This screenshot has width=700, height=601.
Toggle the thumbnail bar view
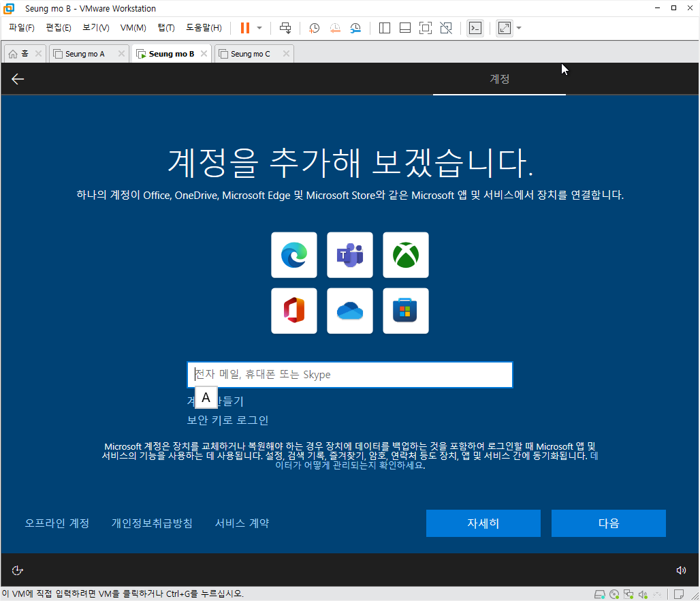click(405, 28)
